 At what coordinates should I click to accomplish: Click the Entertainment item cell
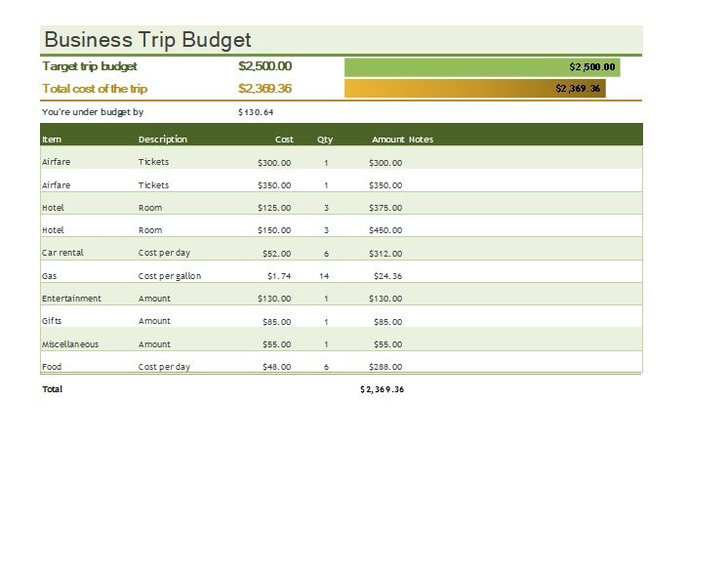71,299
